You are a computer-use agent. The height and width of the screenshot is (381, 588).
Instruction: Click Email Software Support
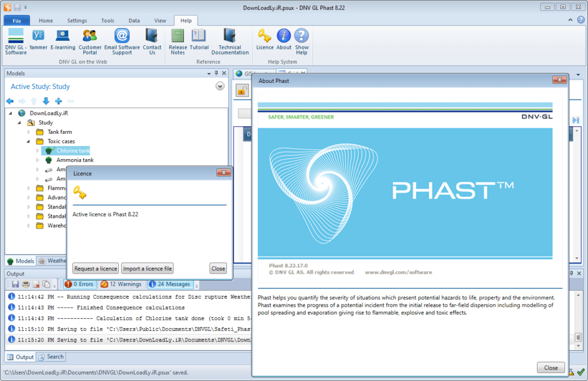pyautogui.click(x=122, y=42)
